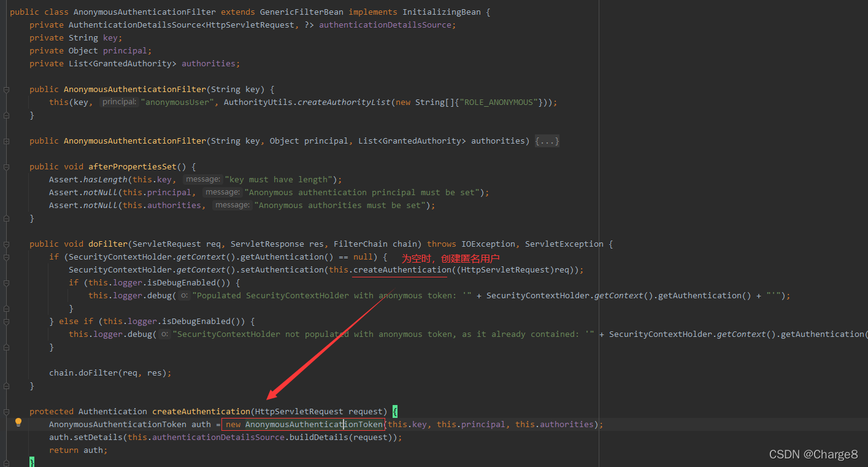Click the "key must have length" string
The image size is (868, 467).
tap(278, 180)
